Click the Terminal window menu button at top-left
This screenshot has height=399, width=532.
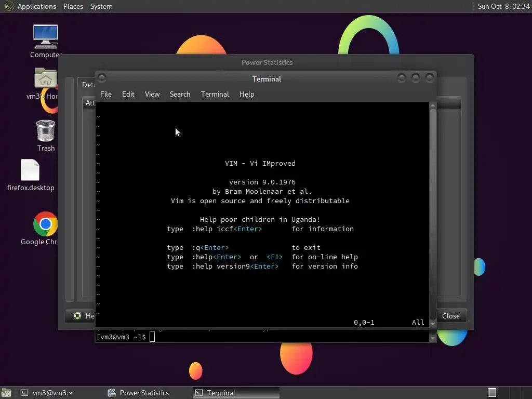pos(102,78)
